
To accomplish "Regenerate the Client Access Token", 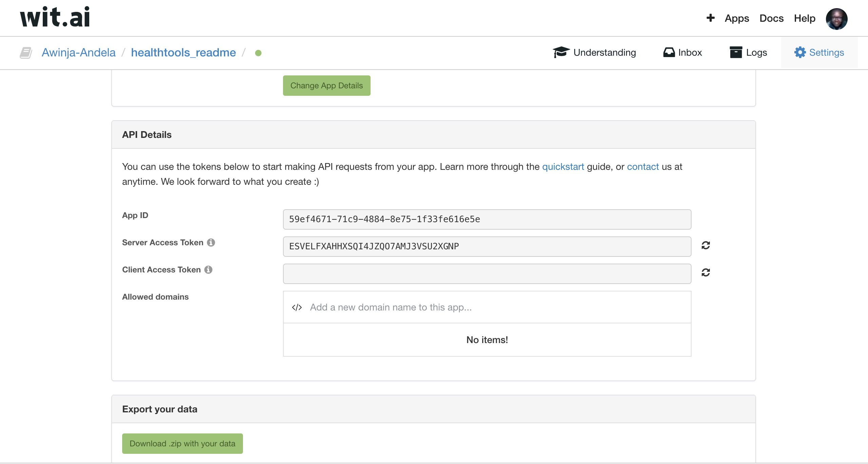I will coord(705,273).
